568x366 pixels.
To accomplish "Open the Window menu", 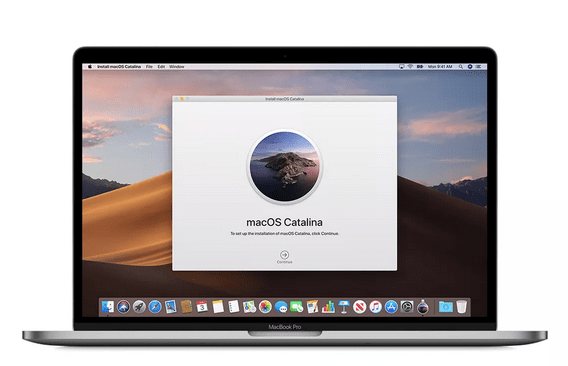I will coord(177,67).
